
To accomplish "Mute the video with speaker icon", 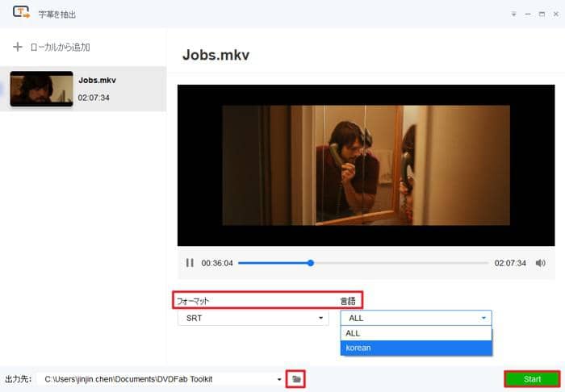I will click(540, 263).
